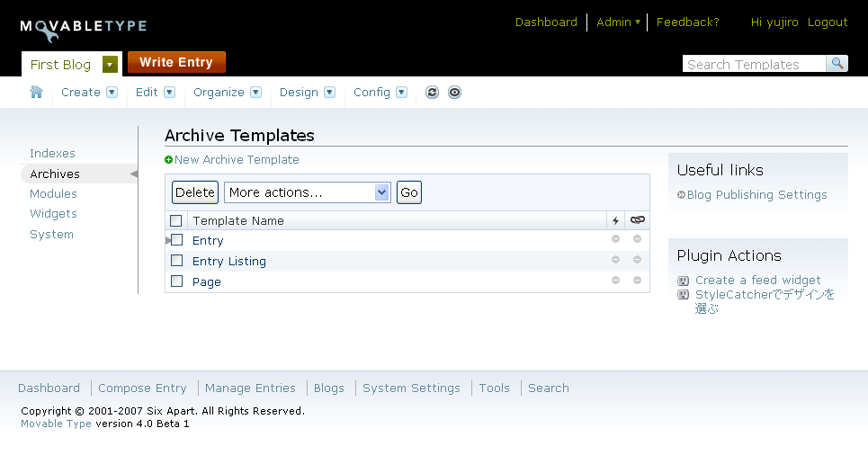Screen dimensions: 868x464
Task: Click the Blog Publishing Settings arrow icon
Action: click(x=682, y=195)
